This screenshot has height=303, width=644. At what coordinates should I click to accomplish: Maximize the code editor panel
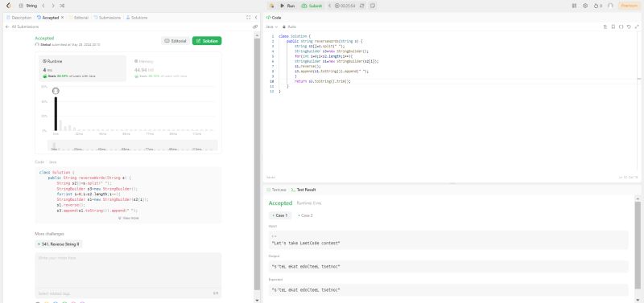(x=637, y=27)
